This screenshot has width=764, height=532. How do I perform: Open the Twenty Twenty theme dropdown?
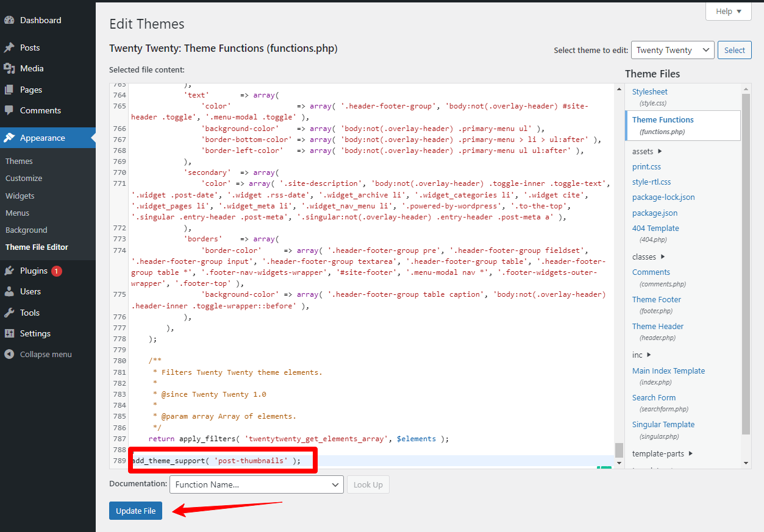[x=673, y=50]
